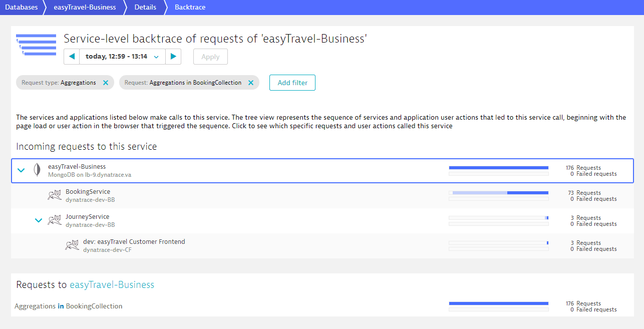Select the BookingService row

[x=322, y=195]
